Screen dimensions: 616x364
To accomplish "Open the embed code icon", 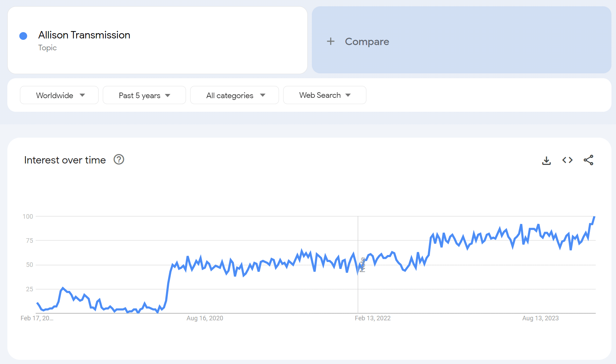I will click(567, 160).
